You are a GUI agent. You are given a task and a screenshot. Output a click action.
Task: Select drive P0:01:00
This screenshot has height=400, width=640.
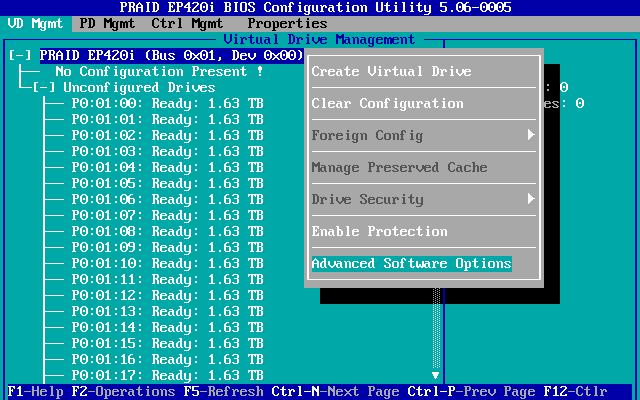pos(167,104)
